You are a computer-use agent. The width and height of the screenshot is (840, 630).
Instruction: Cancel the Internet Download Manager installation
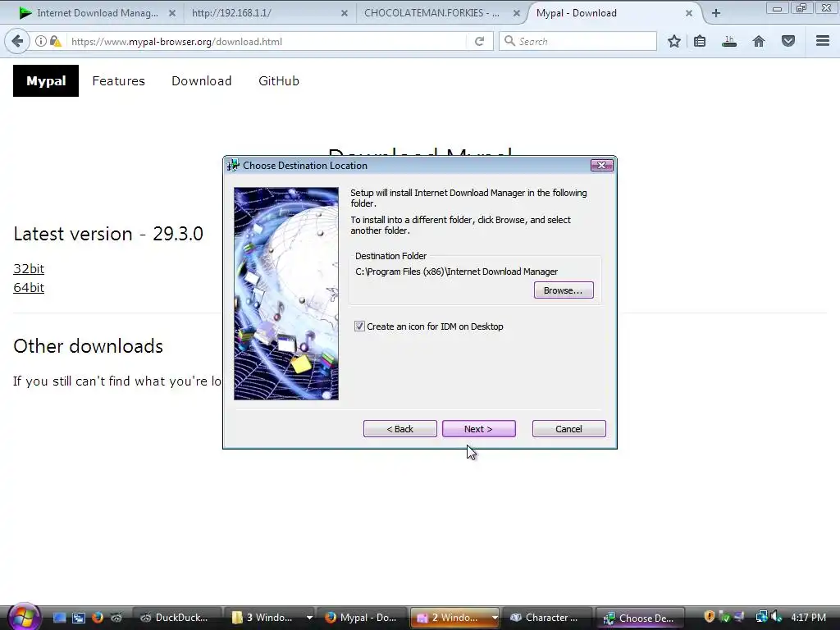pos(568,428)
